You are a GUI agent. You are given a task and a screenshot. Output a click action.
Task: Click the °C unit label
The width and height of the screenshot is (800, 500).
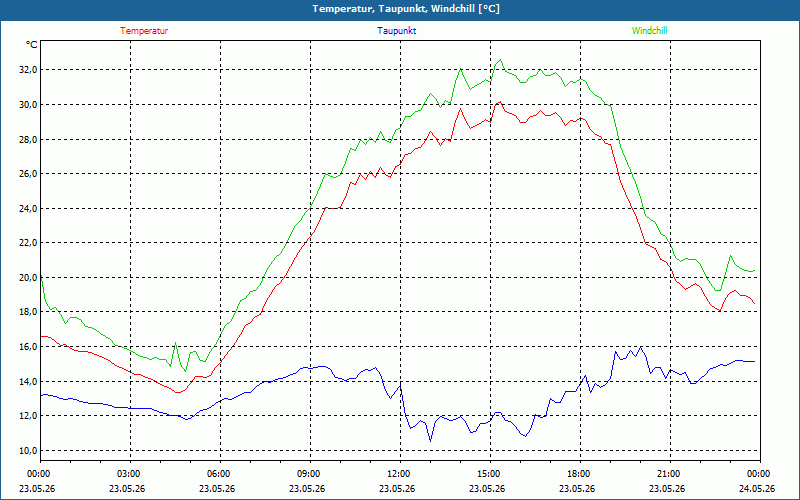[x=32, y=45]
